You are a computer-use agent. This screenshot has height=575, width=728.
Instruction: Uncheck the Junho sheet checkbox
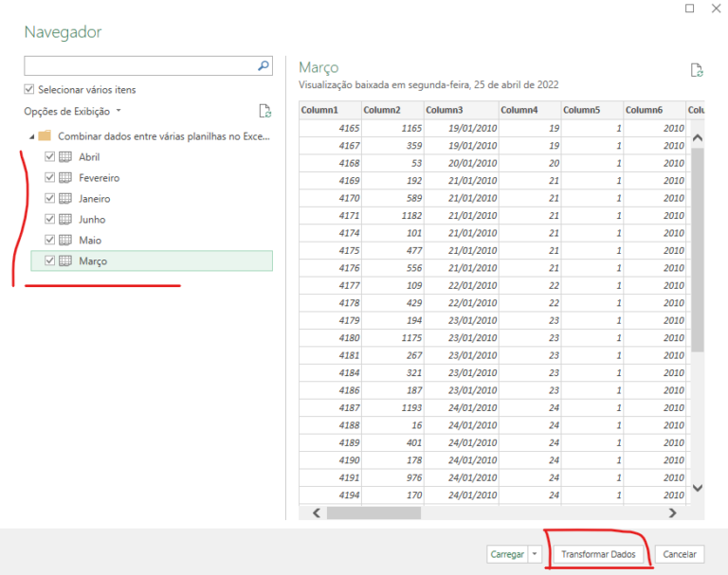(x=49, y=219)
